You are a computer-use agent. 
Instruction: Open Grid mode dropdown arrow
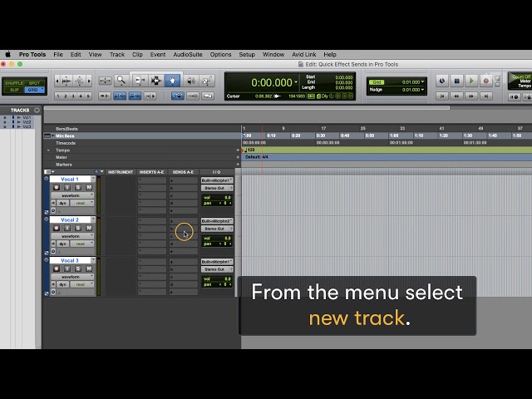pos(42,89)
